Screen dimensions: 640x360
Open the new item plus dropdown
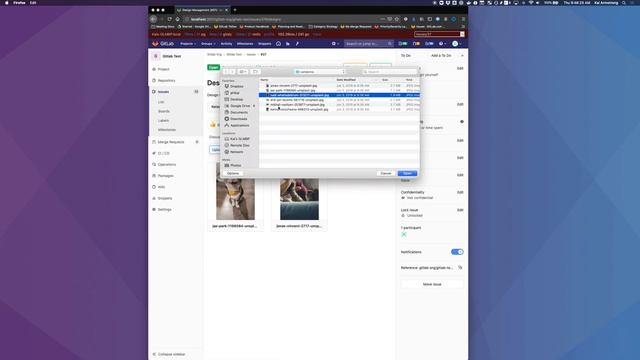[x=335, y=44]
